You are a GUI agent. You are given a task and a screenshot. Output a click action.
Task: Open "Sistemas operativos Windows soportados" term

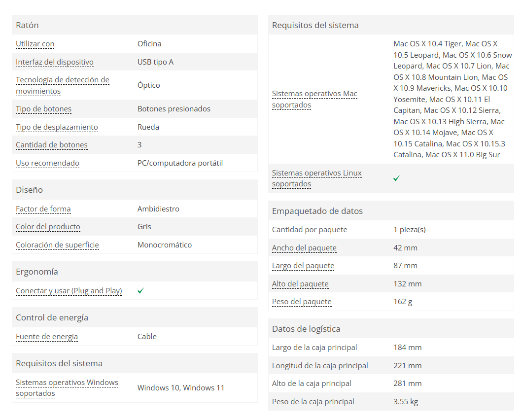click(67, 388)
